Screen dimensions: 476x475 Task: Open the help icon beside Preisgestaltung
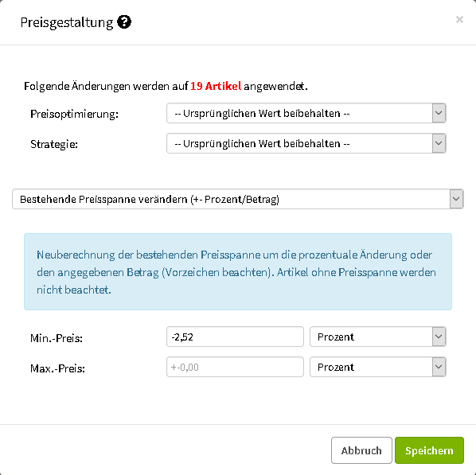click(124, 22)
